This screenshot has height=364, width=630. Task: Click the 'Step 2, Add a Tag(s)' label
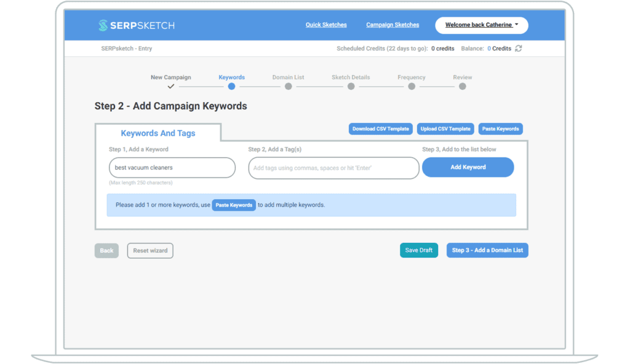coord(275,149)
